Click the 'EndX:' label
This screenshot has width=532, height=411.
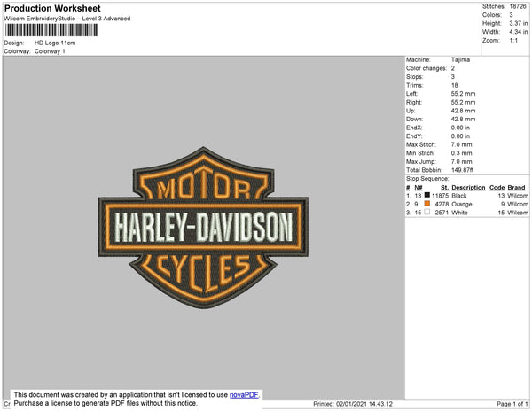[x=414, y=128]
